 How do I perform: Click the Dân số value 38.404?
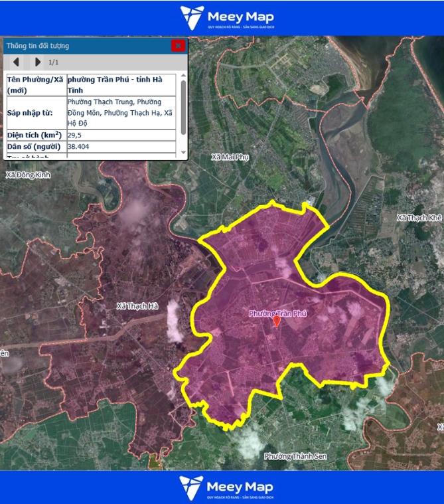coord(79,146)
